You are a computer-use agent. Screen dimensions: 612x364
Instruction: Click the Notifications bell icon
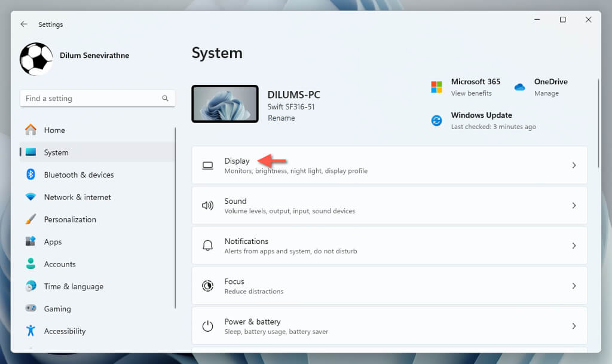tap(207, 246)
